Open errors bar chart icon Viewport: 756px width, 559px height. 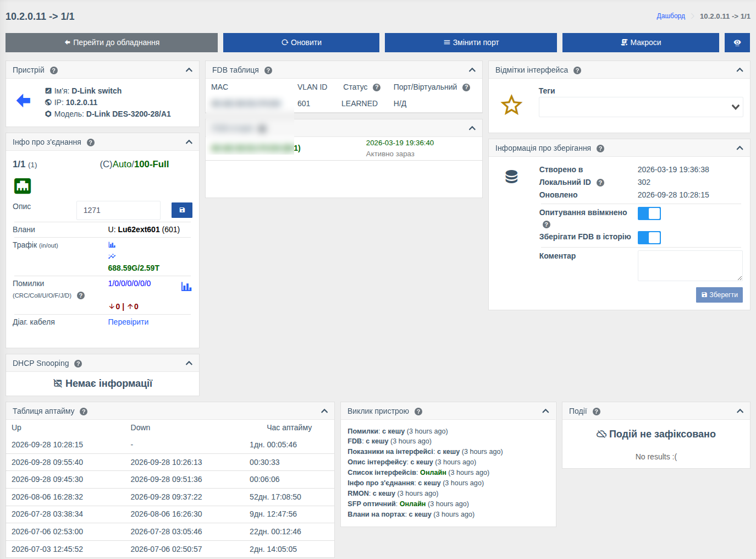(186, 287)
